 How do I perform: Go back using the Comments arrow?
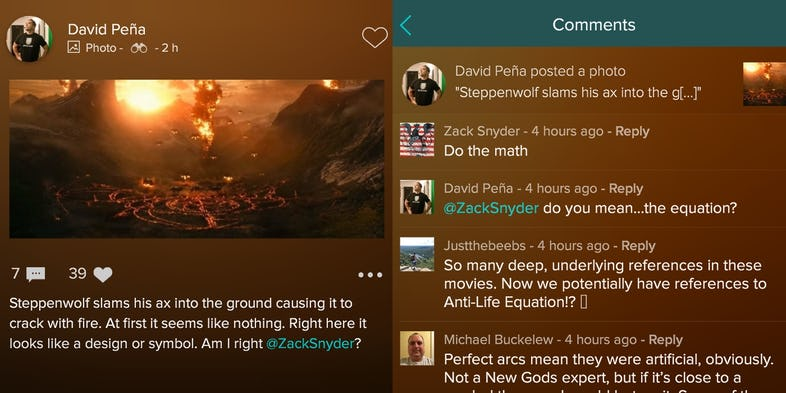[406, 25]
